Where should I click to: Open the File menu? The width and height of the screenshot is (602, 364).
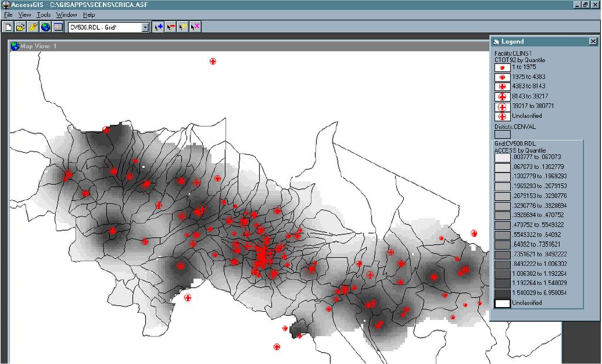click(8, 15)
